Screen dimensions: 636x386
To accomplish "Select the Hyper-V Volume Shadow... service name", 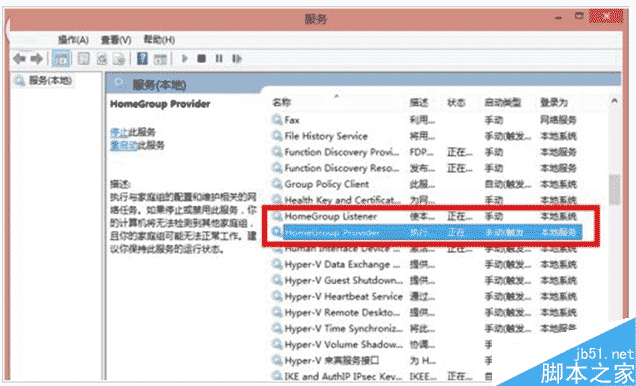I will tap(344, 344).
